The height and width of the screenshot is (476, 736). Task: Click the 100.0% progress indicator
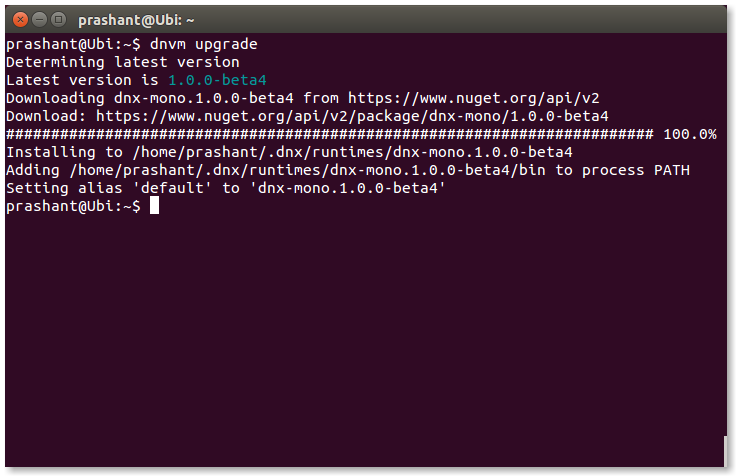tap(690, 134)
